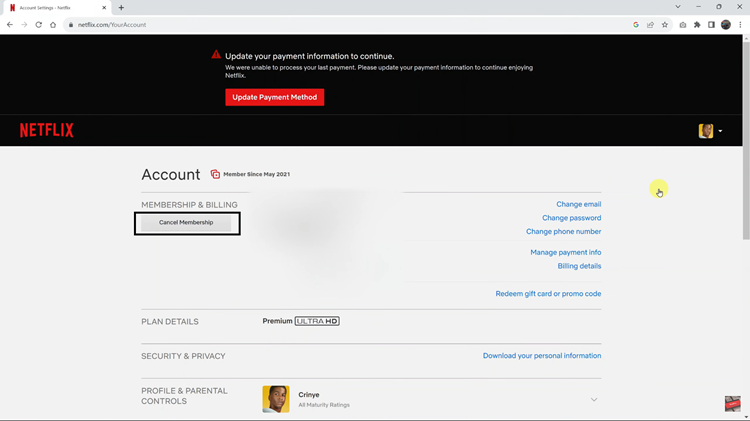Open a new browser tab
The width and height of the screenshot is (750, 421).
pyautogui.click(x=121, y=8)
